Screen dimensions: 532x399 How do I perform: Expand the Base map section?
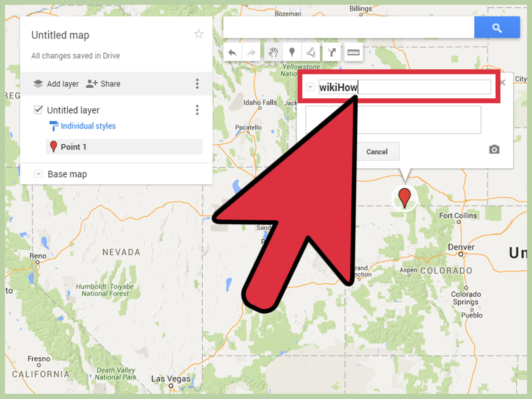click(x=38, y=174)
